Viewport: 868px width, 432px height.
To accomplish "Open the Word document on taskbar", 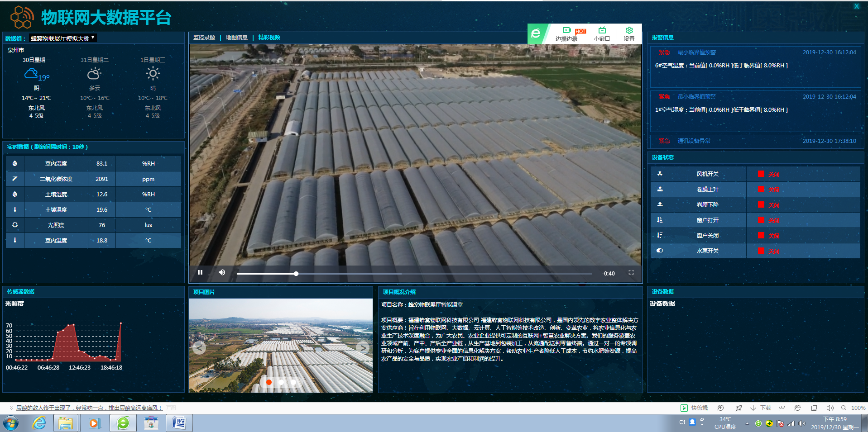I will 179,423.
